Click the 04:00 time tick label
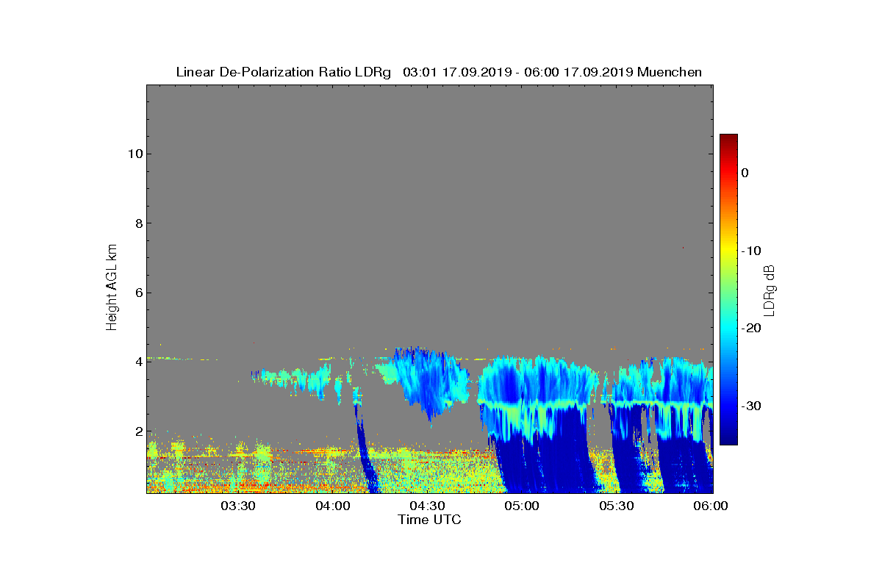 pyautogui.click(x=333, y=506)
